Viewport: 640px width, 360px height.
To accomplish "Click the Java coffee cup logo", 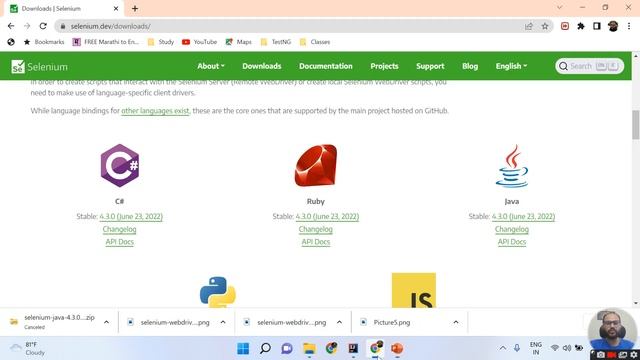I will click(511, 166).
